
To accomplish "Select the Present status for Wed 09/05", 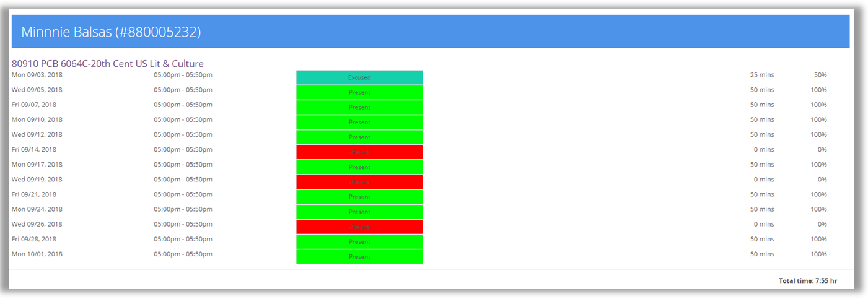I will 359,92.
